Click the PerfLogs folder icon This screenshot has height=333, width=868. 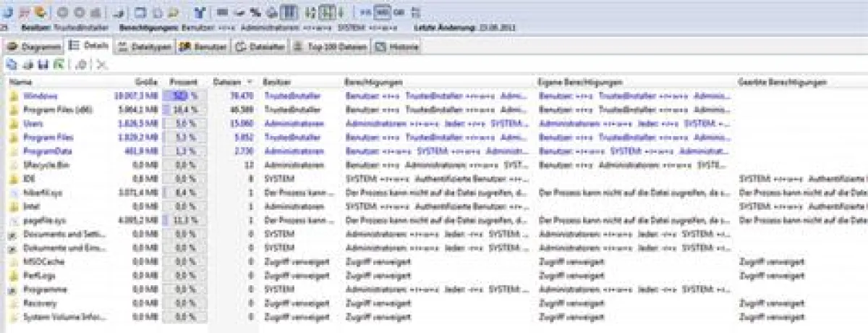tap(13, 276)
